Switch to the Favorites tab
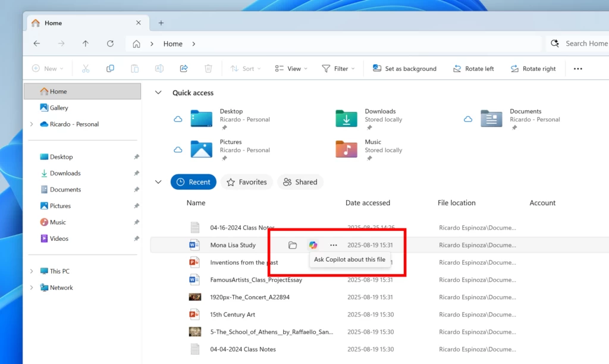The width and height of the screenshot is (609, 364). tap(246, 182)
